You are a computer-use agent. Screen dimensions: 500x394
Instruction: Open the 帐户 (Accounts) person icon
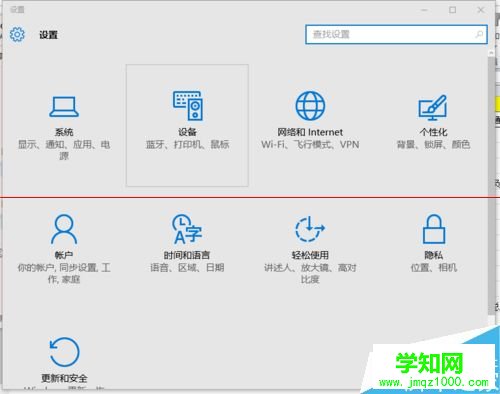tap(64, 229)
